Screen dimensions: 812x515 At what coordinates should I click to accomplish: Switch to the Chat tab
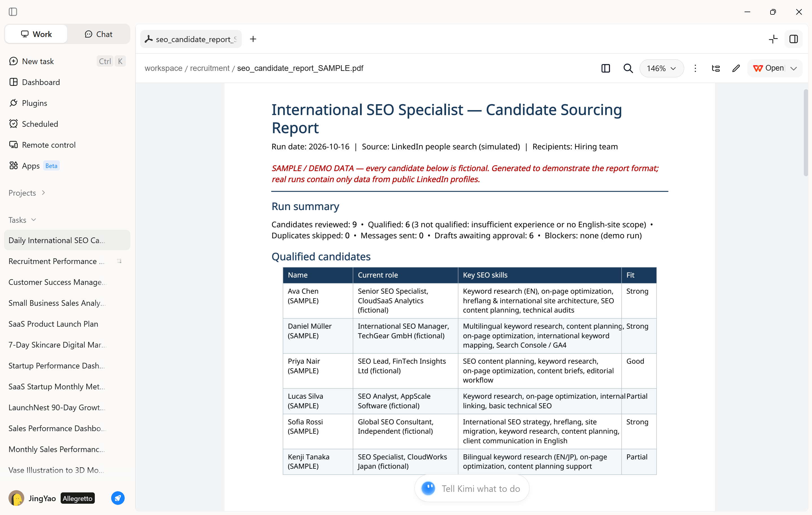point(98,34)
